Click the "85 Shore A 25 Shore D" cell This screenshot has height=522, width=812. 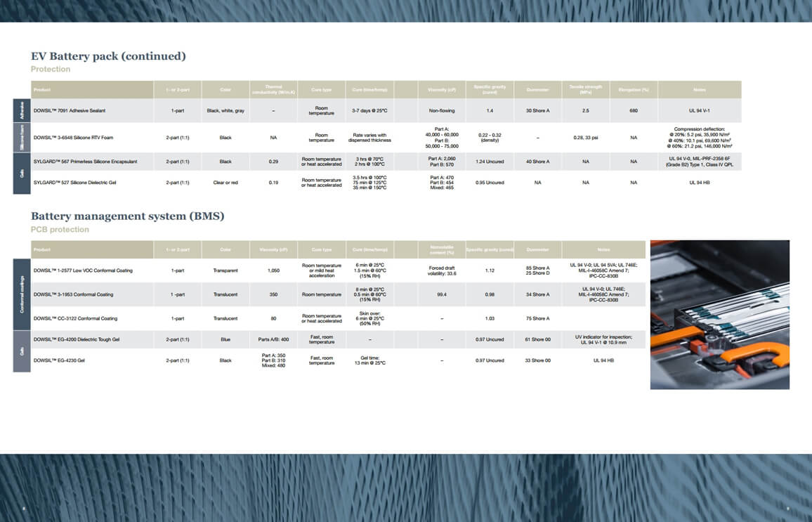point(537,270)
